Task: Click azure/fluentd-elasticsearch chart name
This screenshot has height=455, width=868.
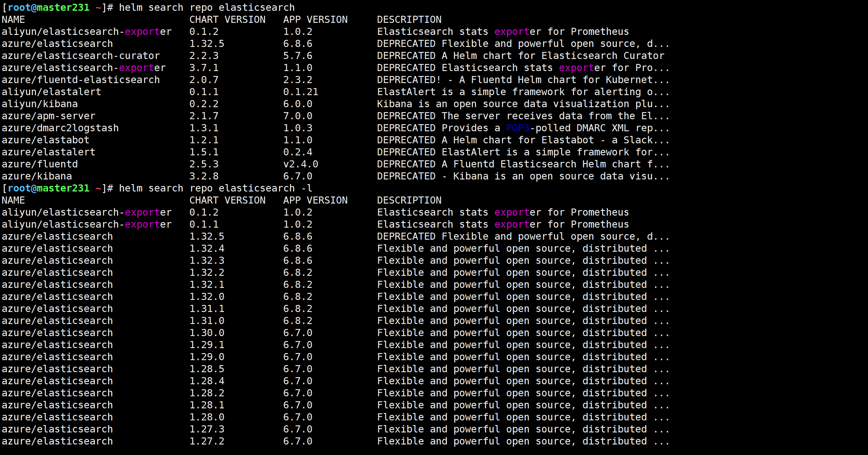Action: [x=81, y=80]
